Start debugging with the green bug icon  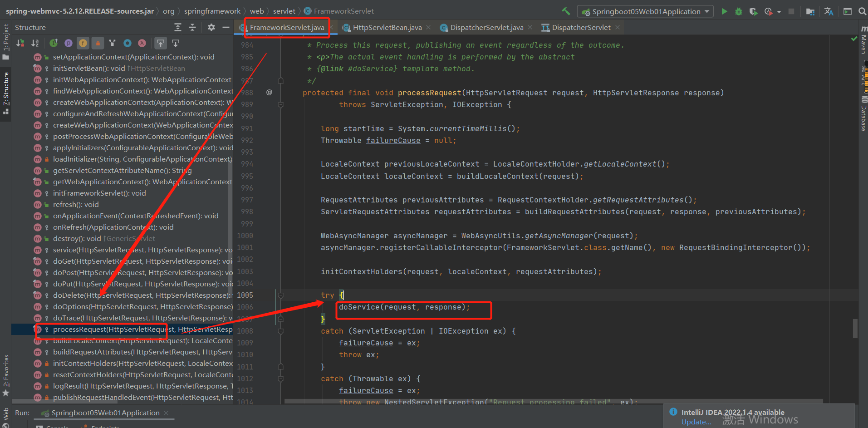pos(739,11)
